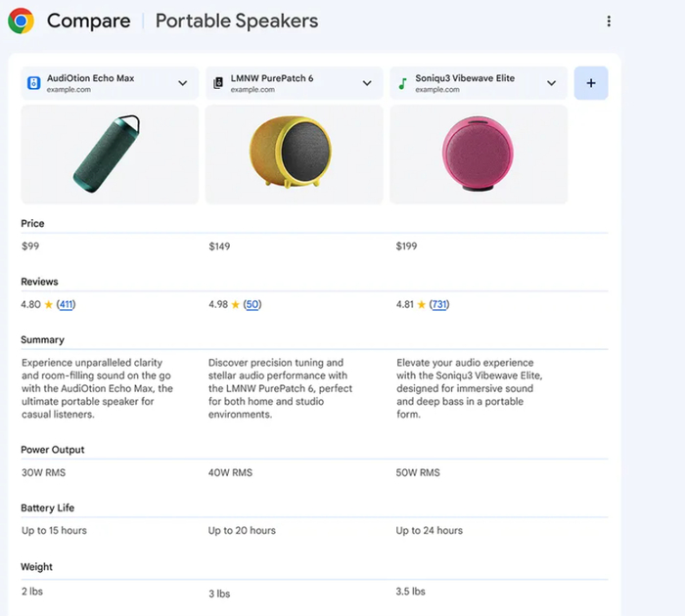Click the Chrome logo icon

(21, 21)
